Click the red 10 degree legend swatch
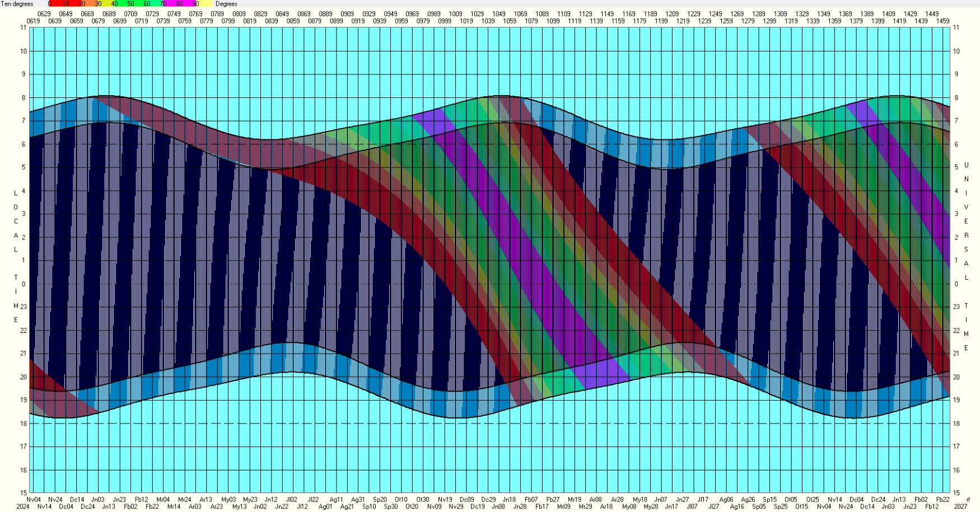This screenshot has width=980, height=512. [66, 4]
